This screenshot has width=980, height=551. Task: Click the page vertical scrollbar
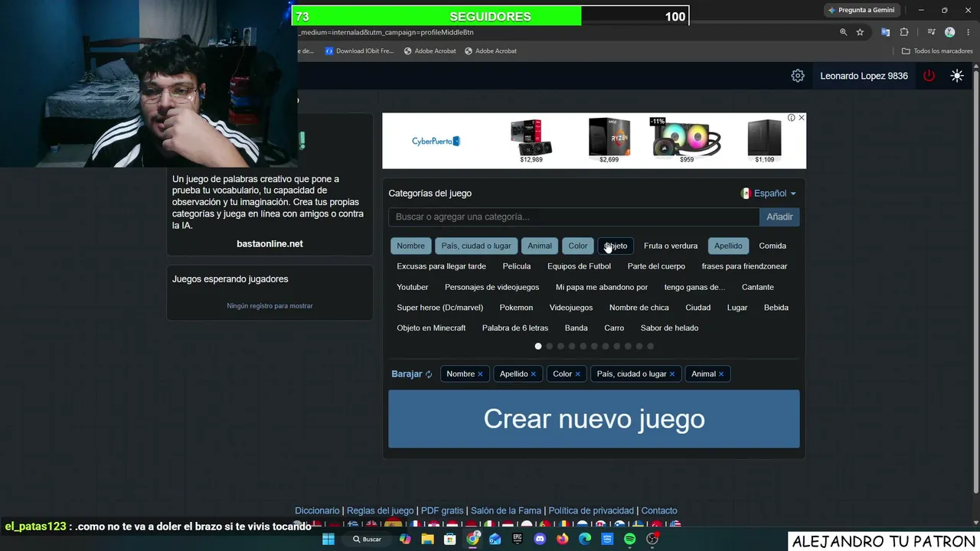pyautogui.click(x=975, y=282)
